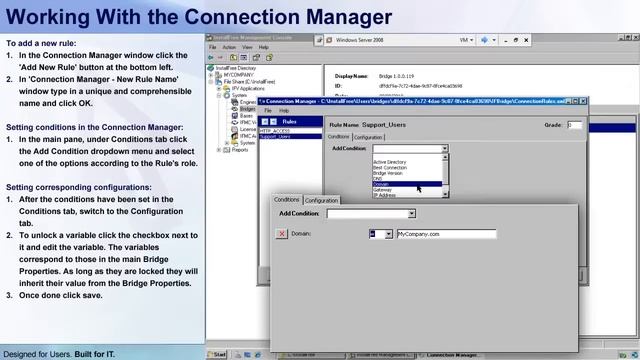Expand the MYCOMPANY tree node
640x360 pixels.
click(211, 75)
